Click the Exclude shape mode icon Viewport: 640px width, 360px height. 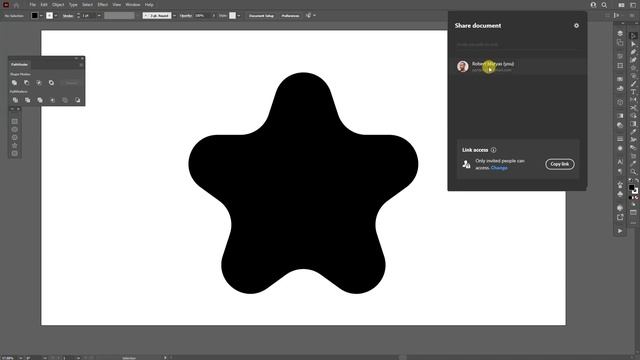point(51,83)
